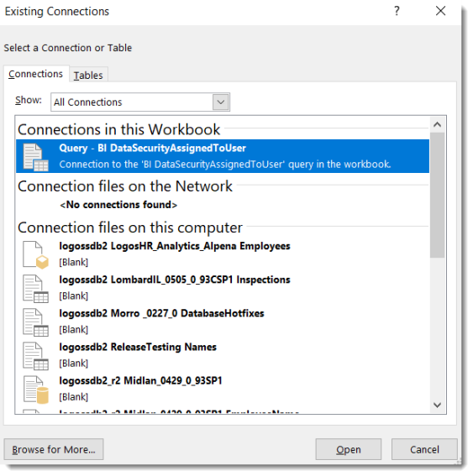Select logossdb2 ReleaseTesting Names connection
The image size is (473, 476).
point(223,355)
